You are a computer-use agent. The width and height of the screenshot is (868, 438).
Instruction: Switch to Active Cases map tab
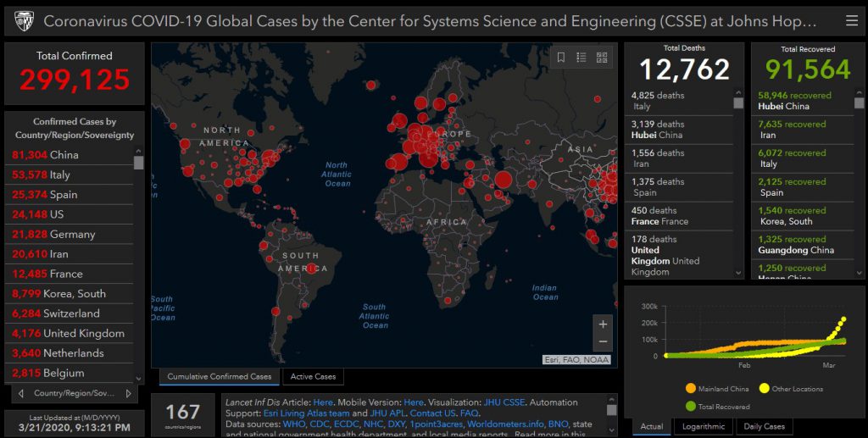pyautogui.click(x=313, y=377)
